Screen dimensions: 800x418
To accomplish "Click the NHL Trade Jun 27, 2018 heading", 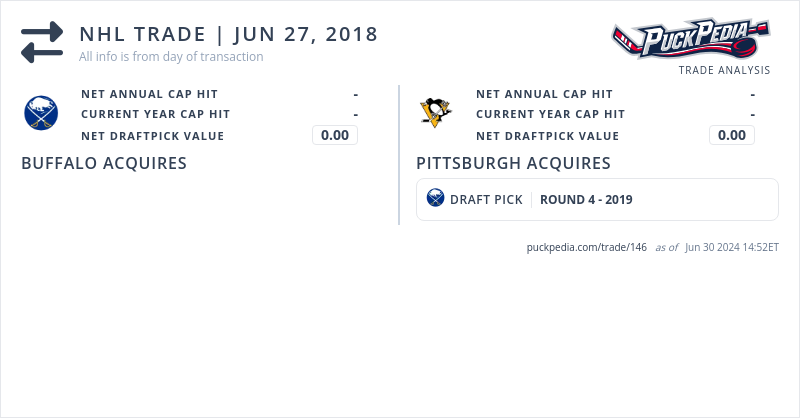I will (x=229, y=34).
